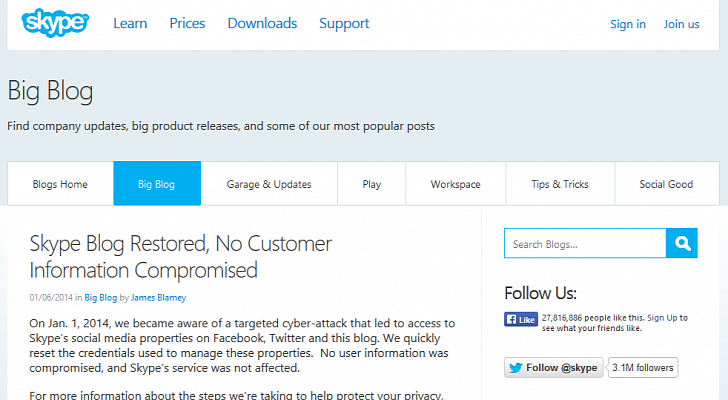The height and width of the screenshot is (400, 728).
Task: Switch to the Play tab
Action: coord(372,184)
